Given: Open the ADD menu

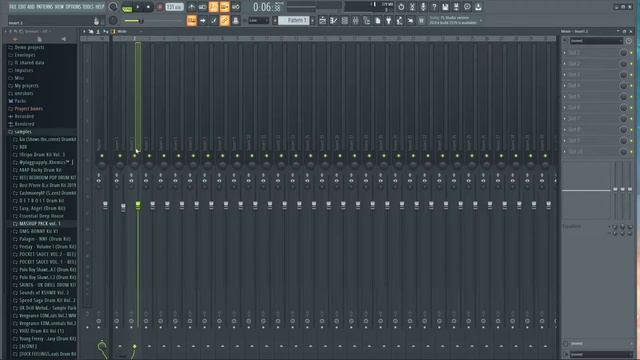Looking at the screenshot, I should point(31,7).
